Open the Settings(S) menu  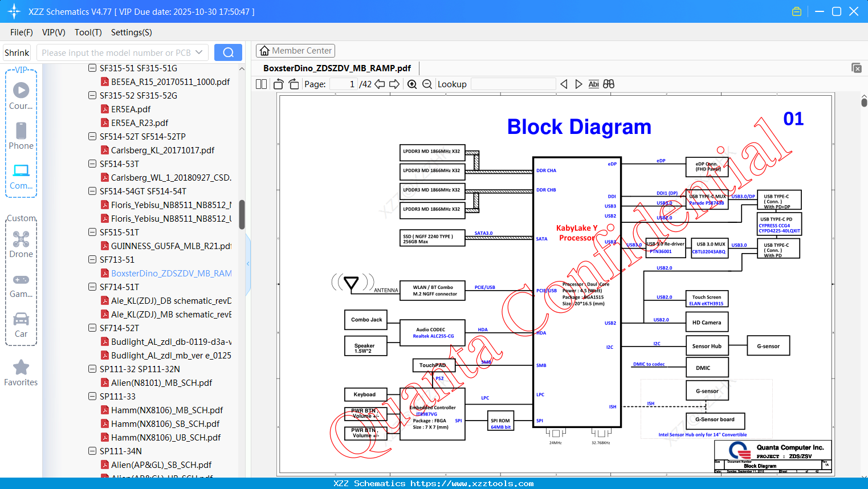132,32
